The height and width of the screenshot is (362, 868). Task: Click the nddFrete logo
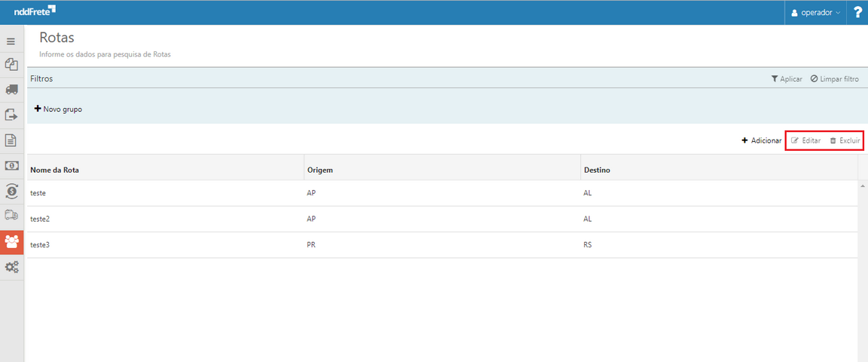[35, 11]
